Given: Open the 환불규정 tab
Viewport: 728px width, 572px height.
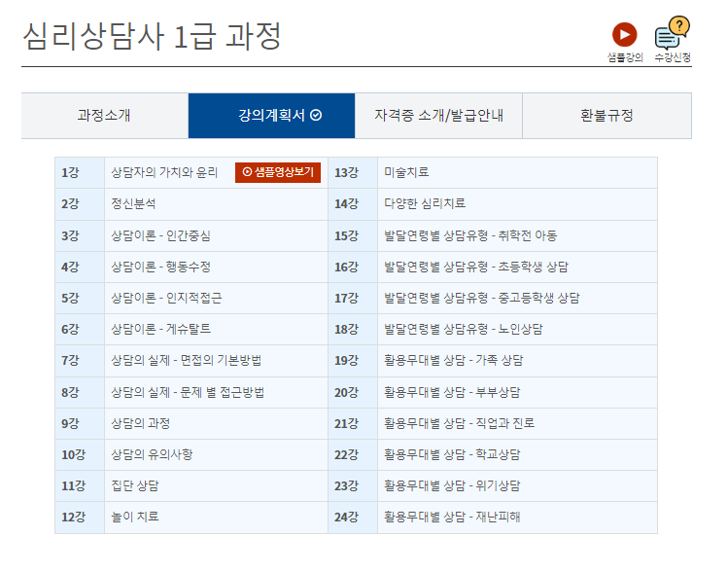Looking at the screenshot, I should 607,116.
